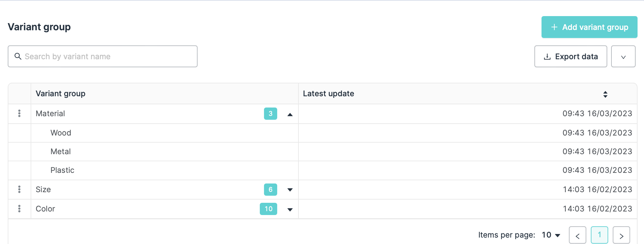Screen dimensions: 644x244
Task: Open the Size row three-dot menu
Action: point(19,189)
